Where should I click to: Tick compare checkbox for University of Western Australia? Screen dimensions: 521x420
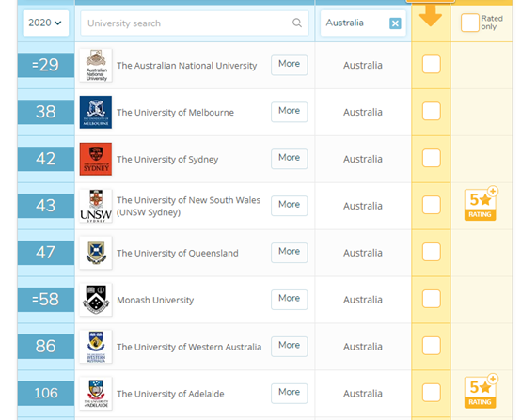[x=432, y=345]
